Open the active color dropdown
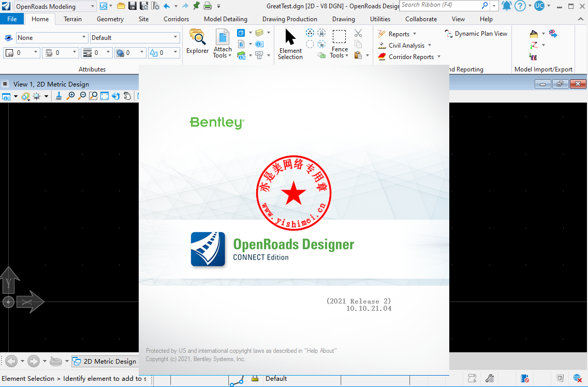This screenshot has height=387, width=588. coord(21,53)
